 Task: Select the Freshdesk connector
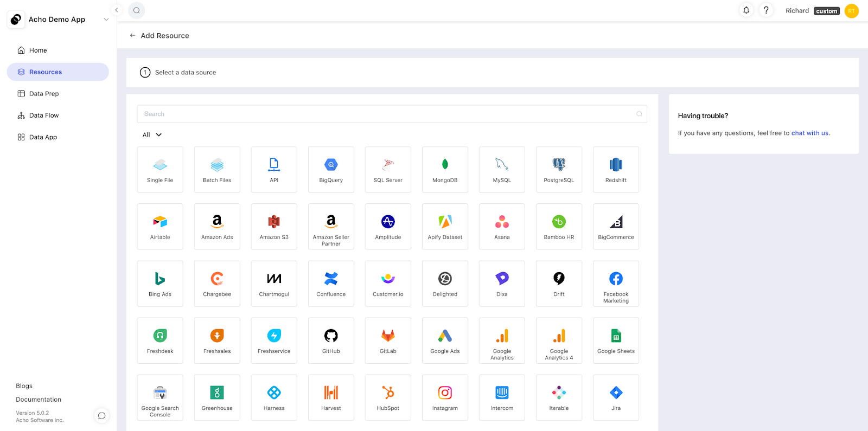click(x=160, y=340)
